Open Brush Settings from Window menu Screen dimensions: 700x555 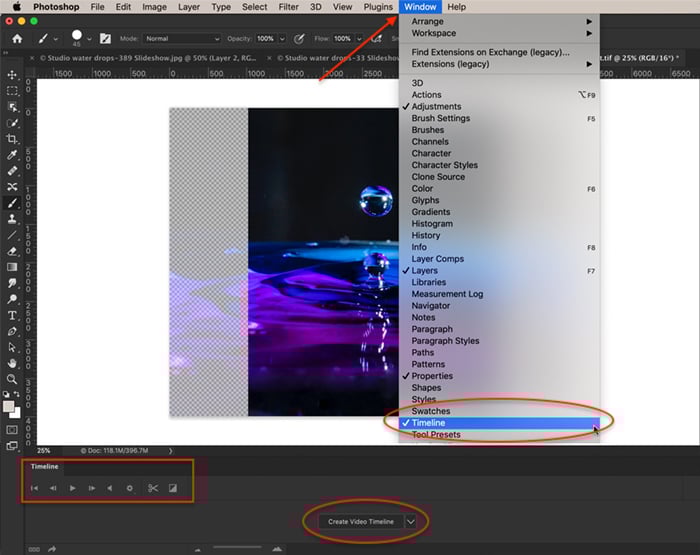click(x=499, y=118)
